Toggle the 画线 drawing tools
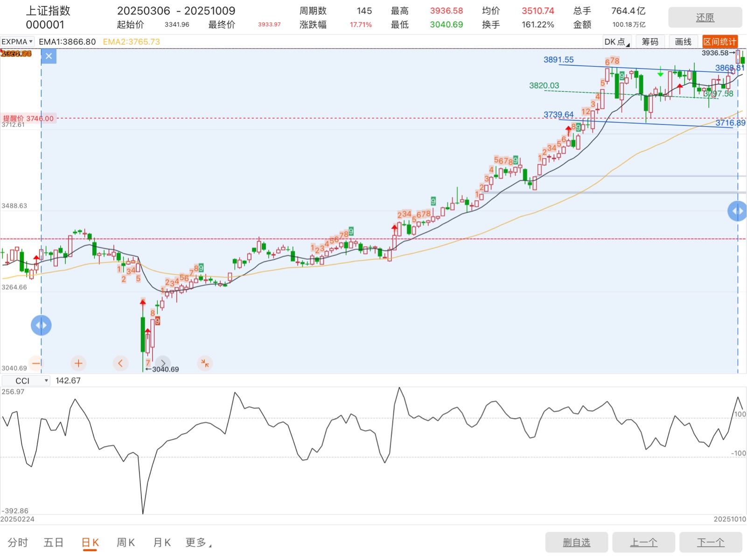Screen dimensions: 747x560 pyautogui.click(x=683, y=42)
